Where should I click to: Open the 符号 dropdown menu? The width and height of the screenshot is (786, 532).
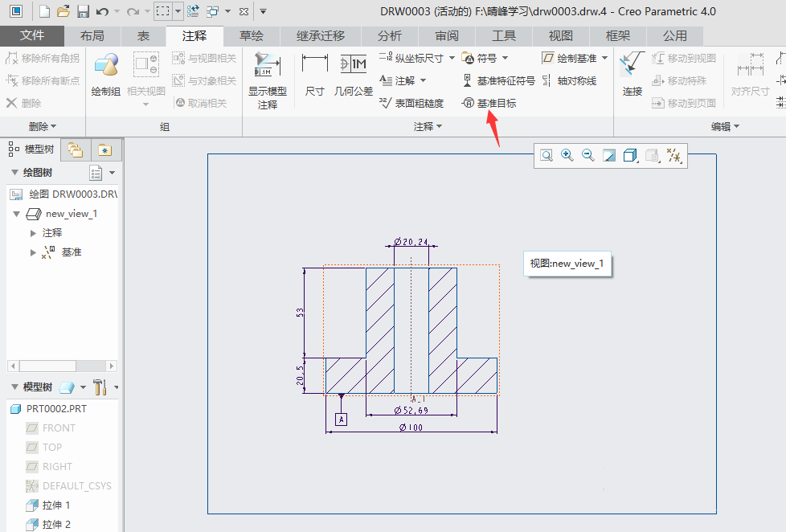coord(504,58)
